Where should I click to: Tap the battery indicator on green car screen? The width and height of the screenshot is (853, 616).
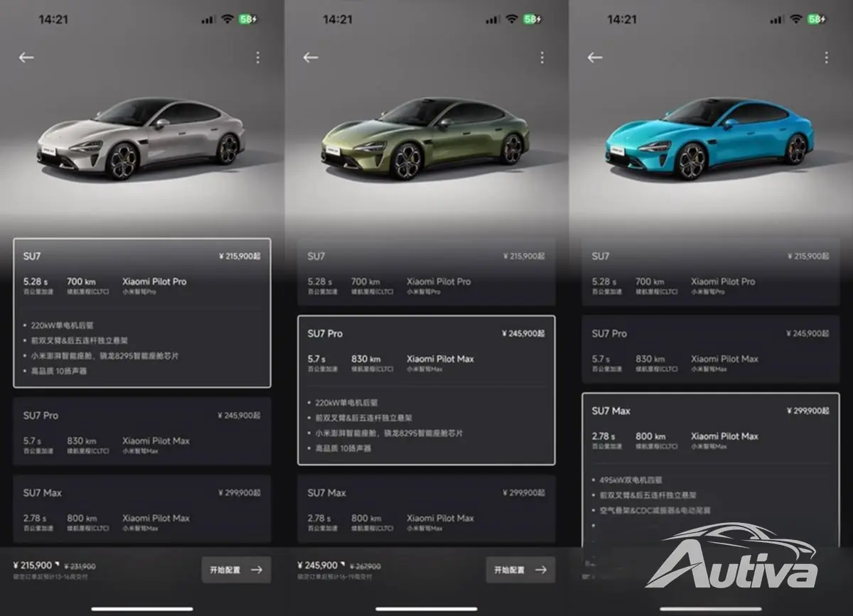pyautogui.click(x=532, y=19)
